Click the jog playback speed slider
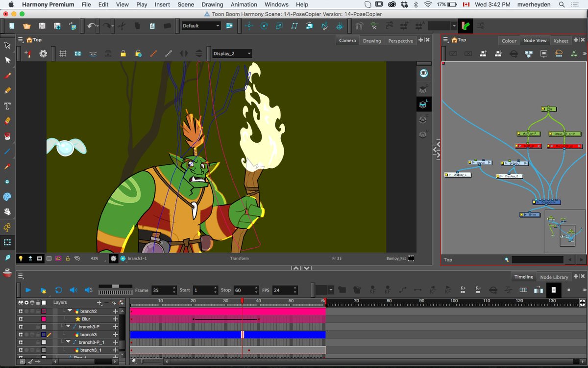Screen dimensions: 588x368 pos(116,287)
